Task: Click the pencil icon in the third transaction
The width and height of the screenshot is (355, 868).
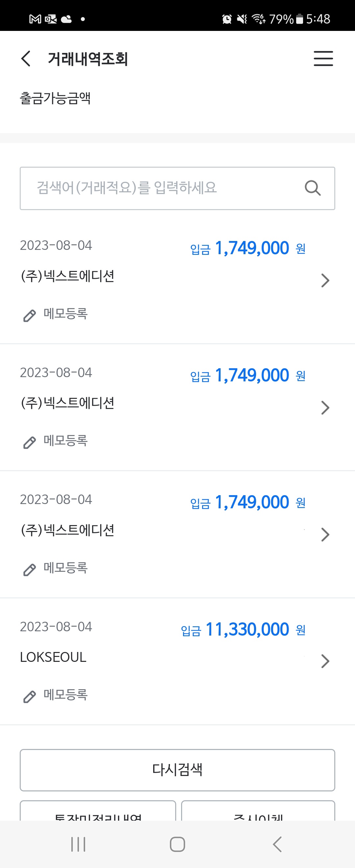Action: (29, 569)
